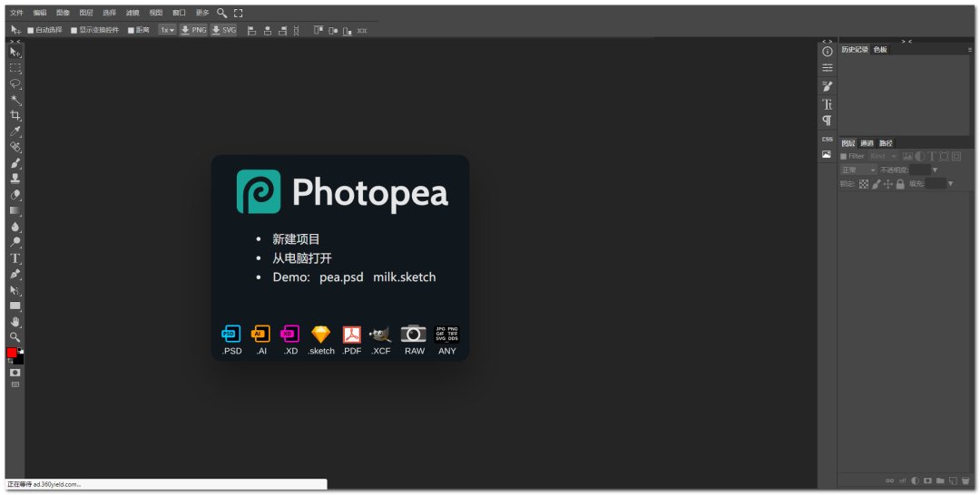Viewport: 980px width, 495px height.
Task: Expand the opacity arrow dropdown
Action: coord(935,170)
